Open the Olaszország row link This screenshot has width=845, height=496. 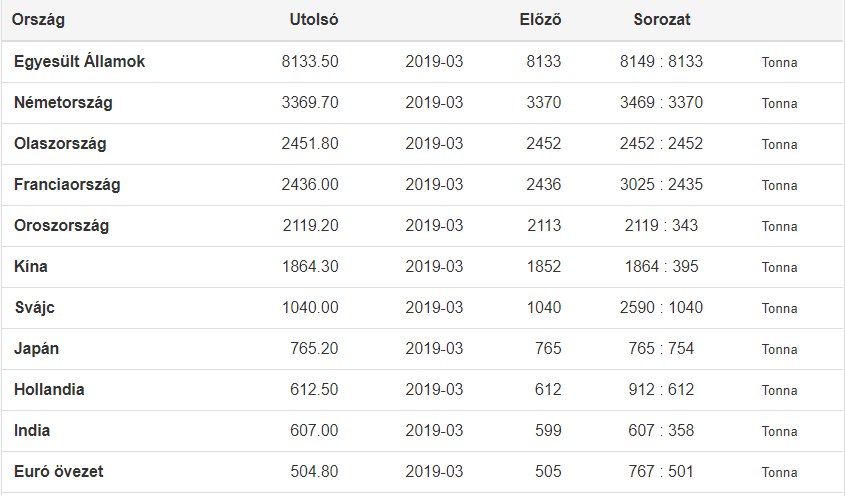(x=60, y=144)
